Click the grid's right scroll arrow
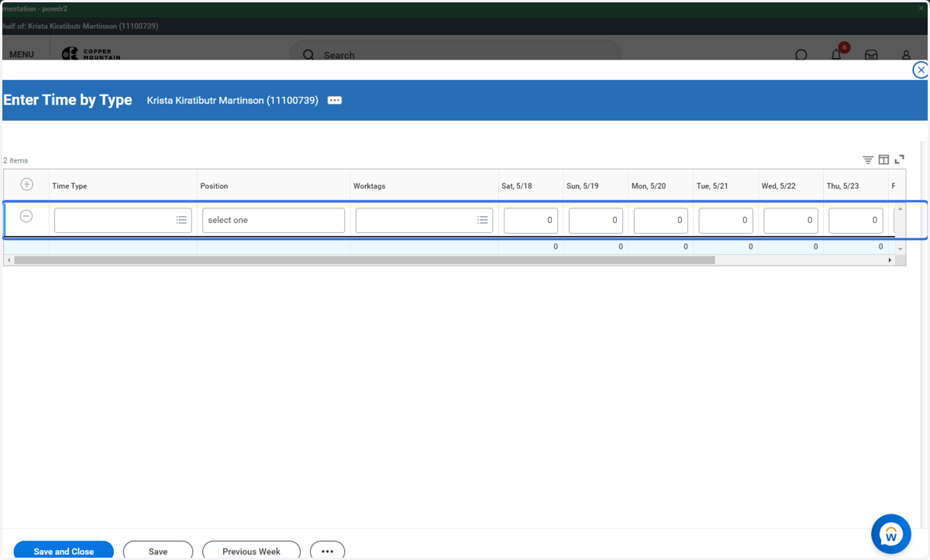 (x=890, y=260)
